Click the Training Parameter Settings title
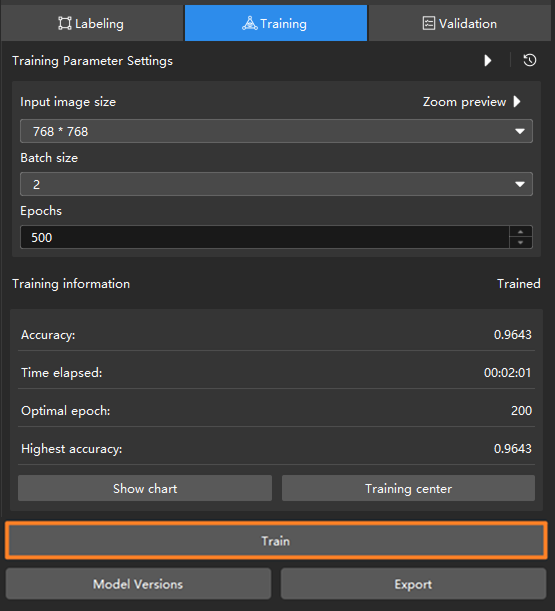The image size is (555, 611). [92, 61]
